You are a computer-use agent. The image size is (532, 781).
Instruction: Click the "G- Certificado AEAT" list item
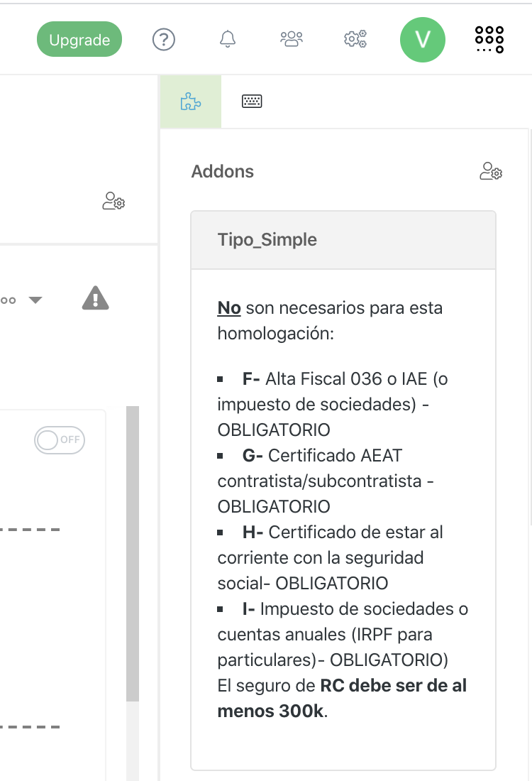[323, 456]
